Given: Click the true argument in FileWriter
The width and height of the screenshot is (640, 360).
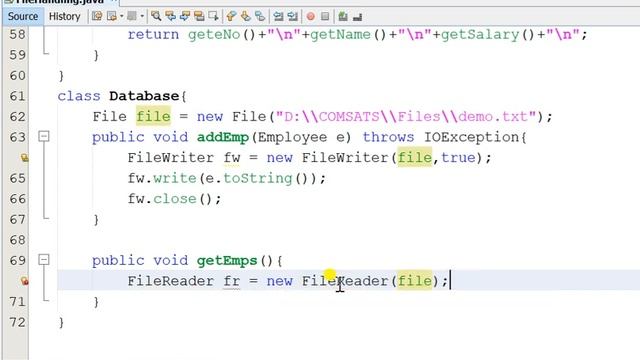Looking at the screenshot, I should click(458, 158).
